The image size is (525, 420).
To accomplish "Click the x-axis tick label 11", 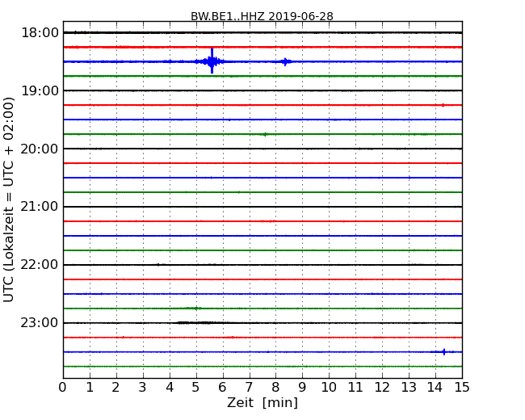I will pos(355,388).
